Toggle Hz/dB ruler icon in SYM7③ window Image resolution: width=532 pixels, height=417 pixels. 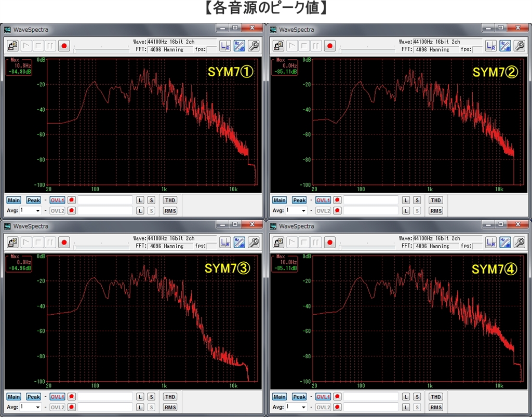point(239,243)
